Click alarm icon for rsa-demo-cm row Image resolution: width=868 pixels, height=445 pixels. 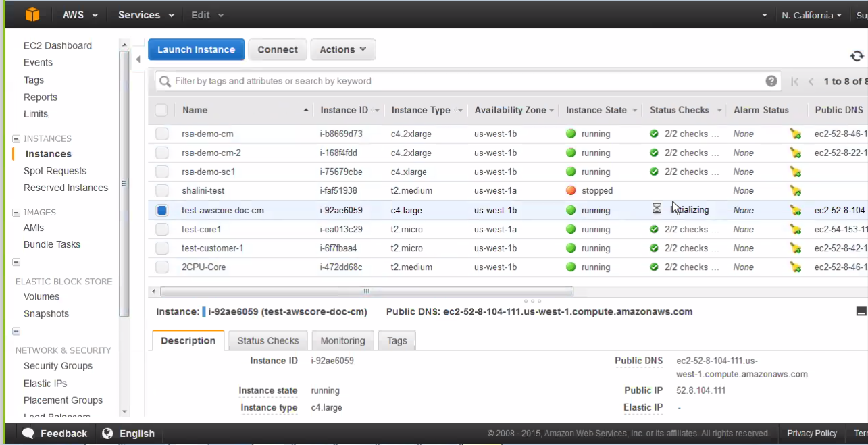pyautogui.click(x=796, y=134)
